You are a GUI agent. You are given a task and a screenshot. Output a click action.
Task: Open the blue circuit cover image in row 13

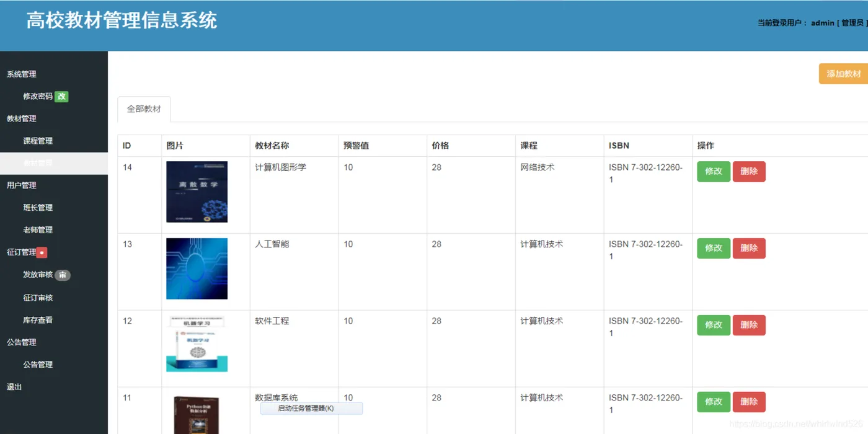(197, 268)
